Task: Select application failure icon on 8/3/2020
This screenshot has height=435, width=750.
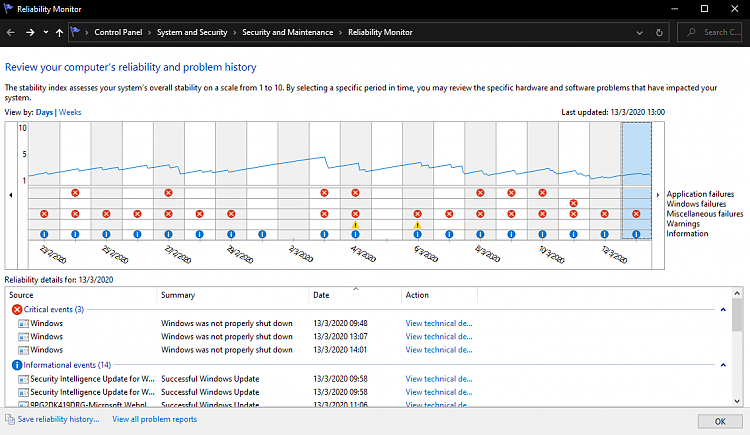Action: (480, 193)
